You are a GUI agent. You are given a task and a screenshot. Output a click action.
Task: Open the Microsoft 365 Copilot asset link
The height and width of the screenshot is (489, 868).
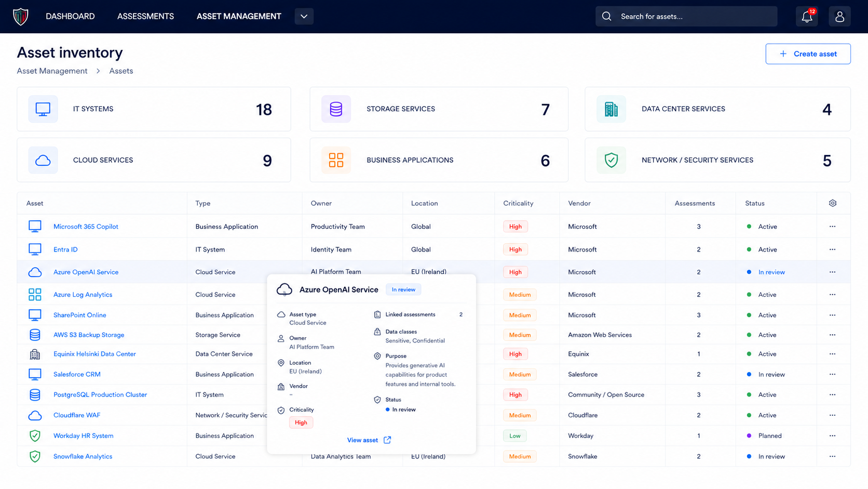point(86,227)
